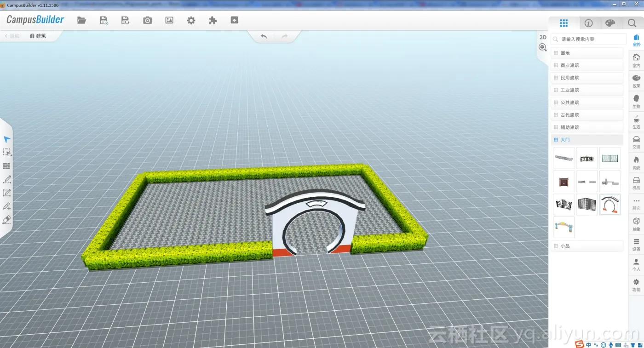Click the picture icon in the top toolbar
This screenshot has height=348, width=644.
point(169,20)
